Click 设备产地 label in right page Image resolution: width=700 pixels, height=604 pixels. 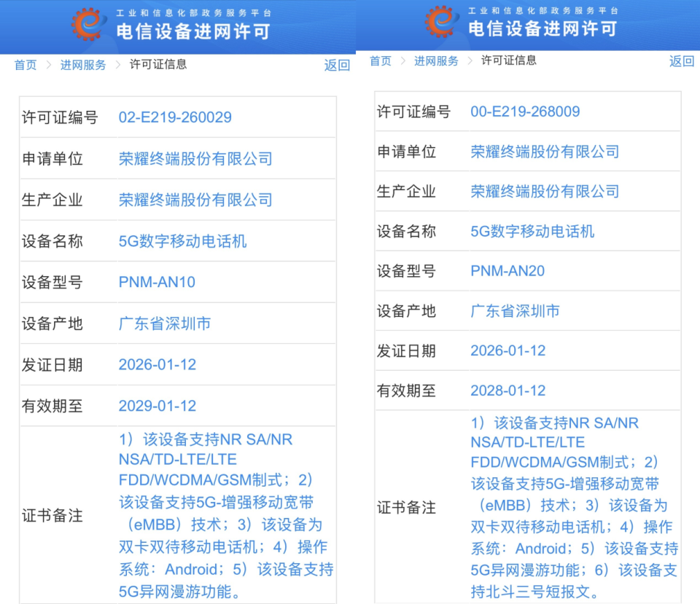pos(406,311)
